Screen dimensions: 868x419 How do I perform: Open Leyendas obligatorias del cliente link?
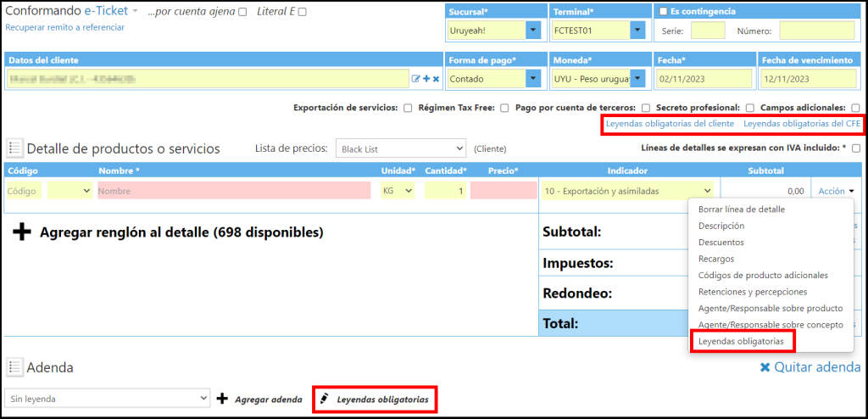tap(670, 124)
